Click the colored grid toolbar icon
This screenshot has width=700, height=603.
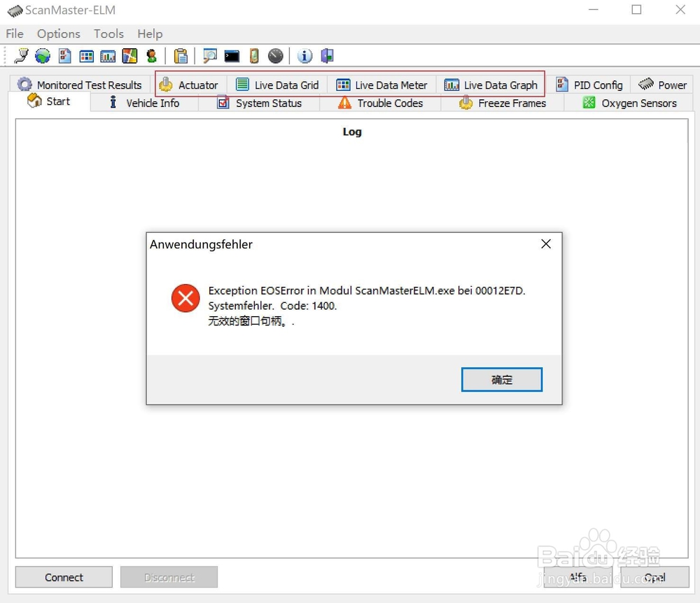pyautogui.click(x=86, y=56)
